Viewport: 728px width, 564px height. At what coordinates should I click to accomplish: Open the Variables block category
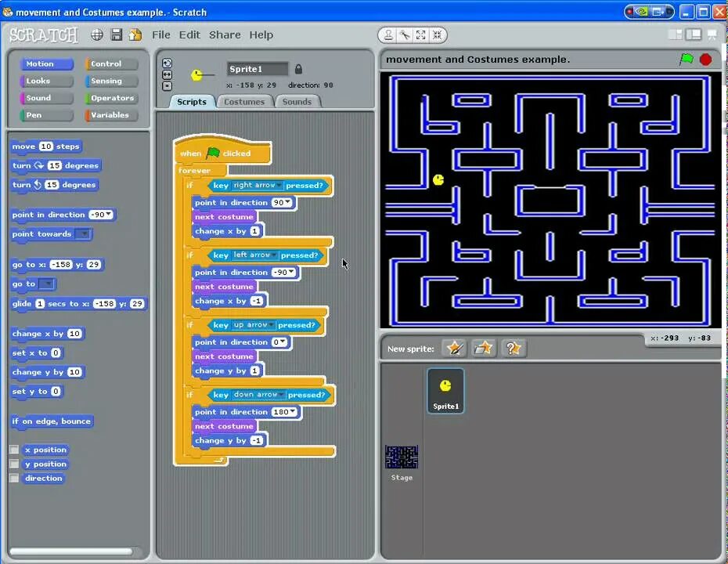111,115
